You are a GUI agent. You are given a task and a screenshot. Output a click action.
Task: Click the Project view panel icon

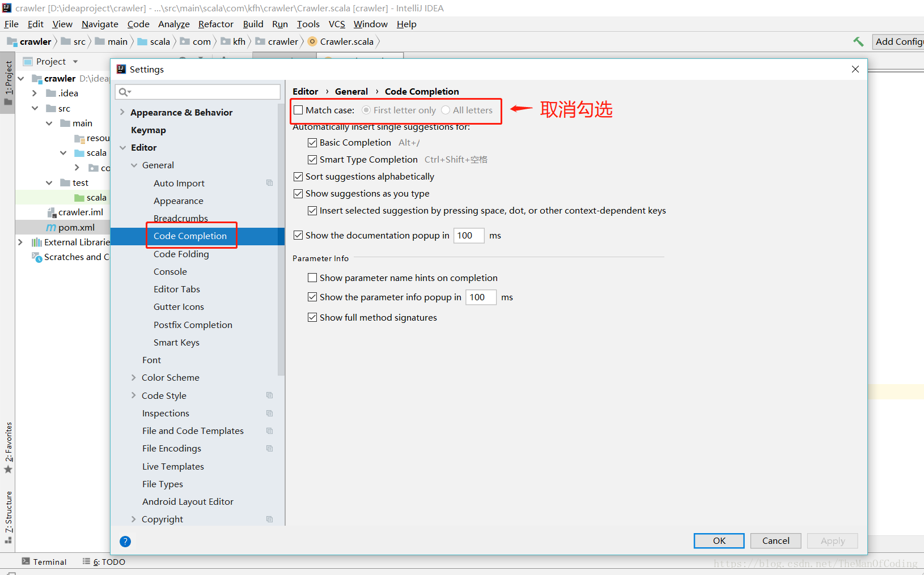point(28,61)
